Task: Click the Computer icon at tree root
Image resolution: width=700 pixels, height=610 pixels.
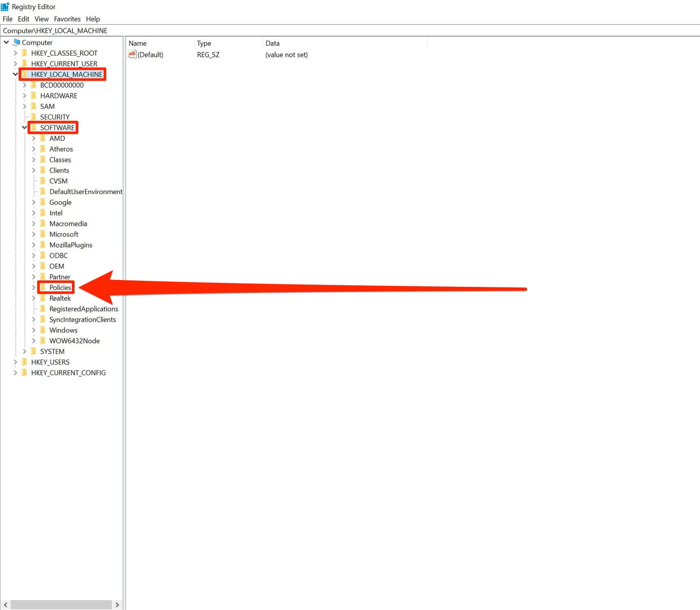Action: click(x=16, y=42)
